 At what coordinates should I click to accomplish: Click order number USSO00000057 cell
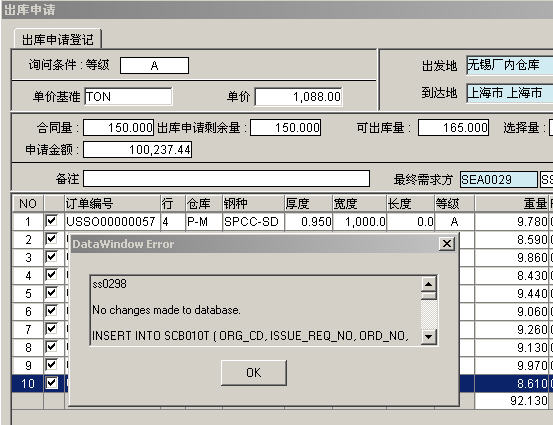(x=113, y=221)
